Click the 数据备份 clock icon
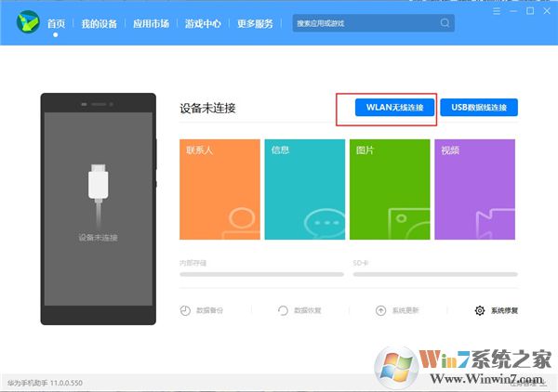Viewport: 558px width, 392px height. (x=185, y=310)
